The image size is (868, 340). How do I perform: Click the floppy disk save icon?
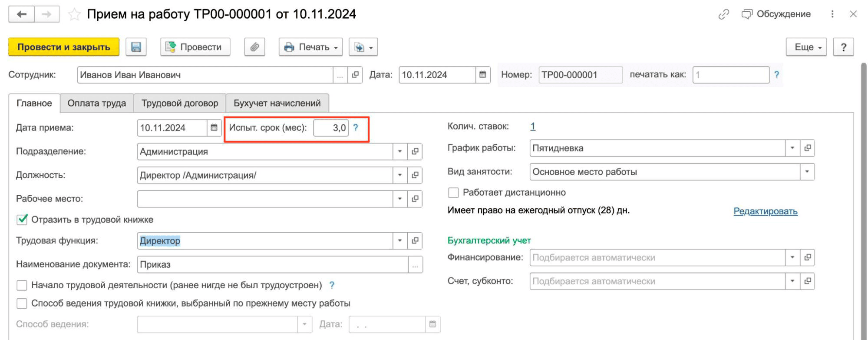pos(136,47)
